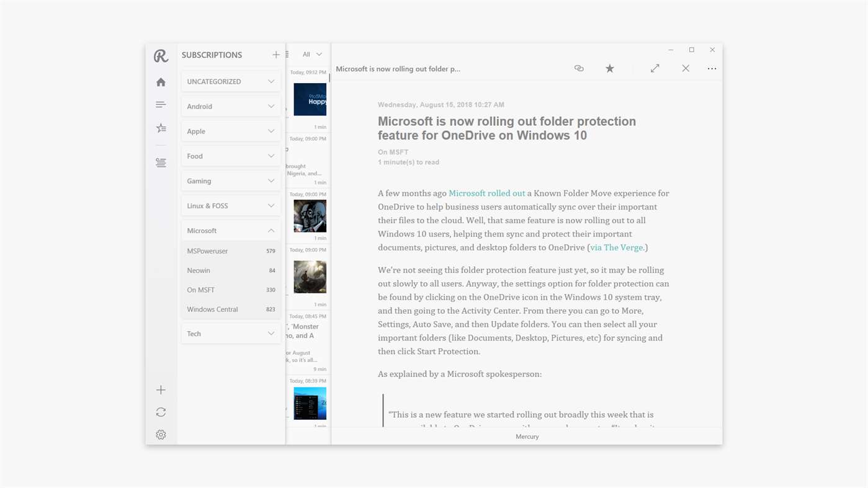Star the current article

coord(610,68)
